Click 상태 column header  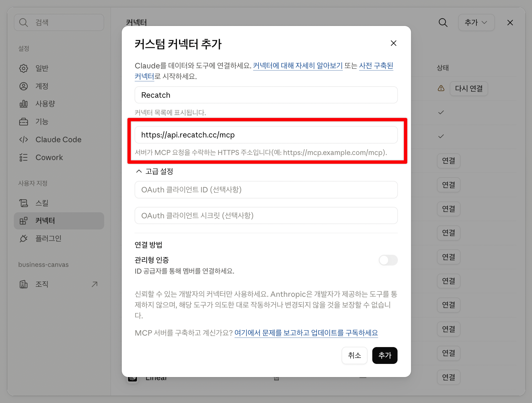[443, 68]
